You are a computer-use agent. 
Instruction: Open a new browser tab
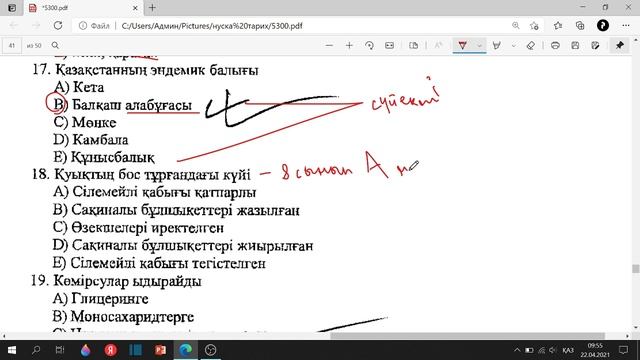click(152, 7)
